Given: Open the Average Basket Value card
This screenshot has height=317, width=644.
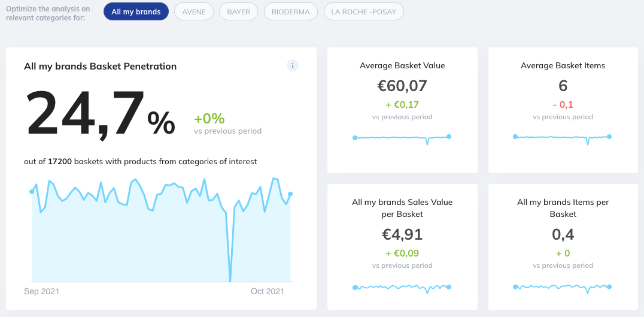Looking at the screenshot, I should click(402, 65).
